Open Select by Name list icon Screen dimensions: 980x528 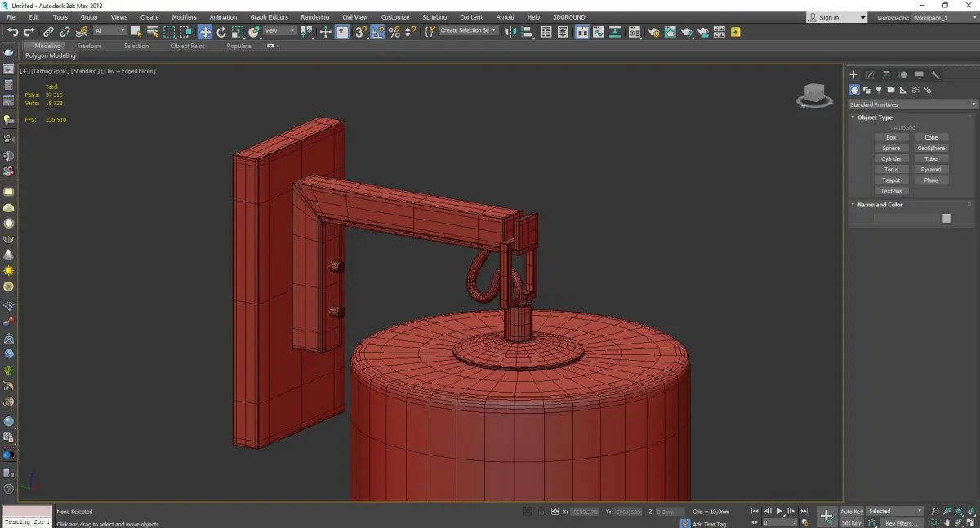pos(152,32)
